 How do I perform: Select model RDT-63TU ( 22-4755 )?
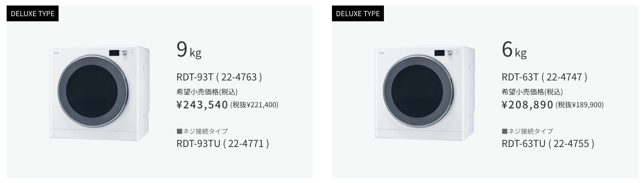tap(548, 143)
